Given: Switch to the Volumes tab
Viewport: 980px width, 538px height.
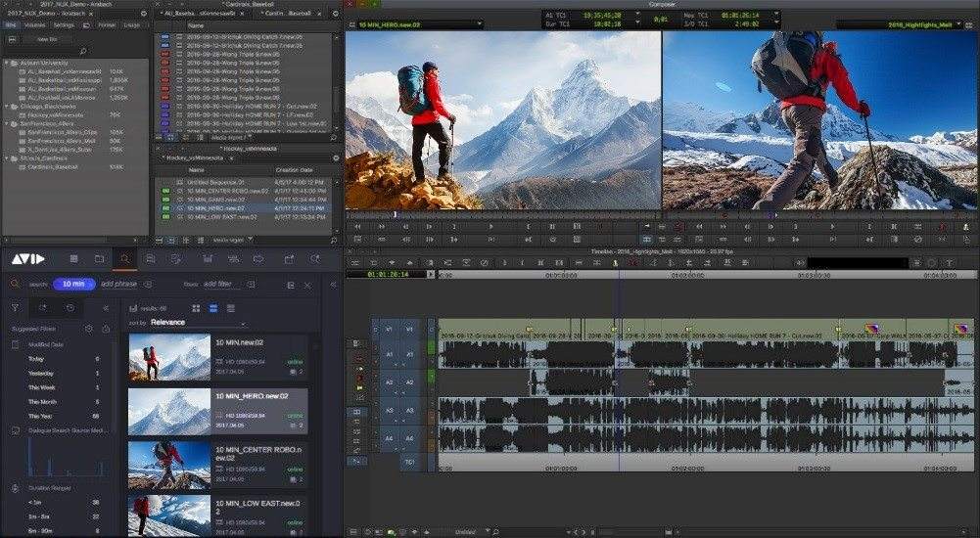Looking at the screenshot, I should coord(35,25).
